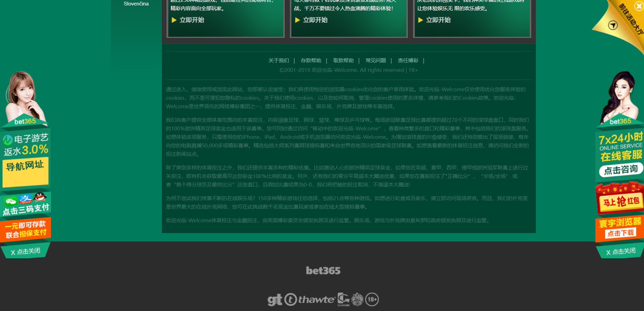644x311 pixels.
Task: Click the crest emblem next to GamCare
Action: pos(357,299)
